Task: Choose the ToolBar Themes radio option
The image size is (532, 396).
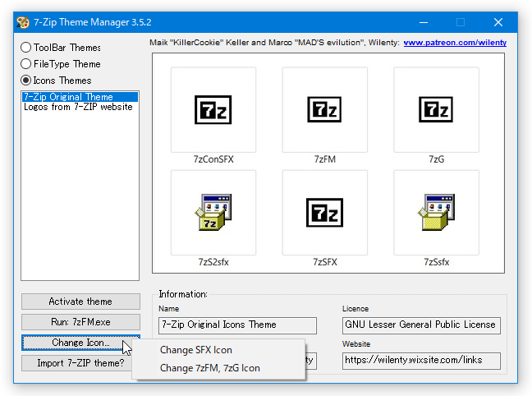Action: coord(61,48)
